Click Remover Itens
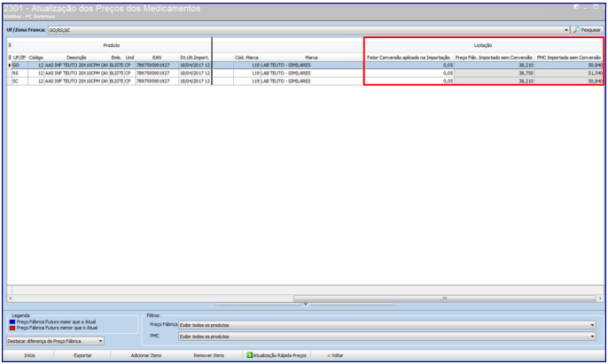 pyautogui.click(x=208, y=355)
